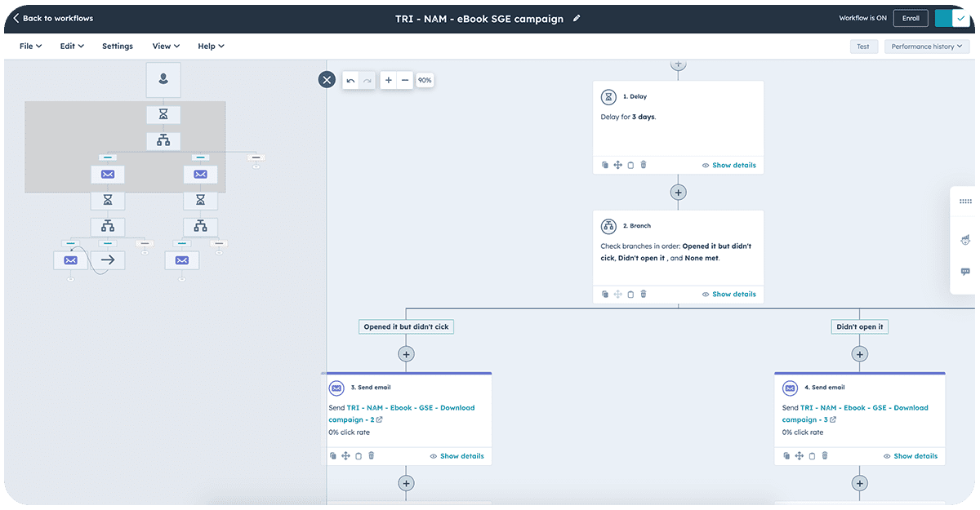This screenshot has width=980, height=510.
Task: Select the Delay hourglass icon on step 1
Action: click(608, 96)
